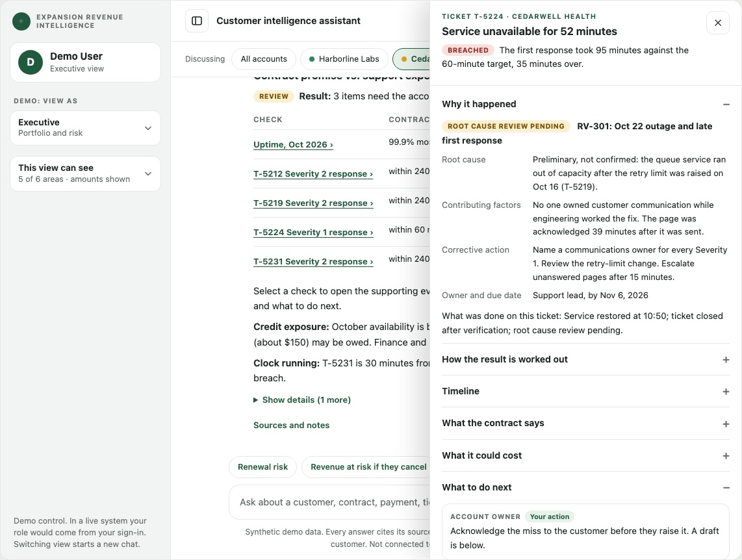Click 'Revenue at risk if they cancel' suggestion

pyautogui.click(x=366, y=467)
